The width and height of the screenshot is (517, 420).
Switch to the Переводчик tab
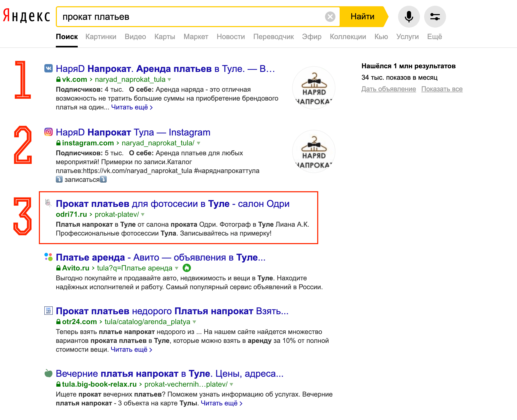(x=274, y=37)
